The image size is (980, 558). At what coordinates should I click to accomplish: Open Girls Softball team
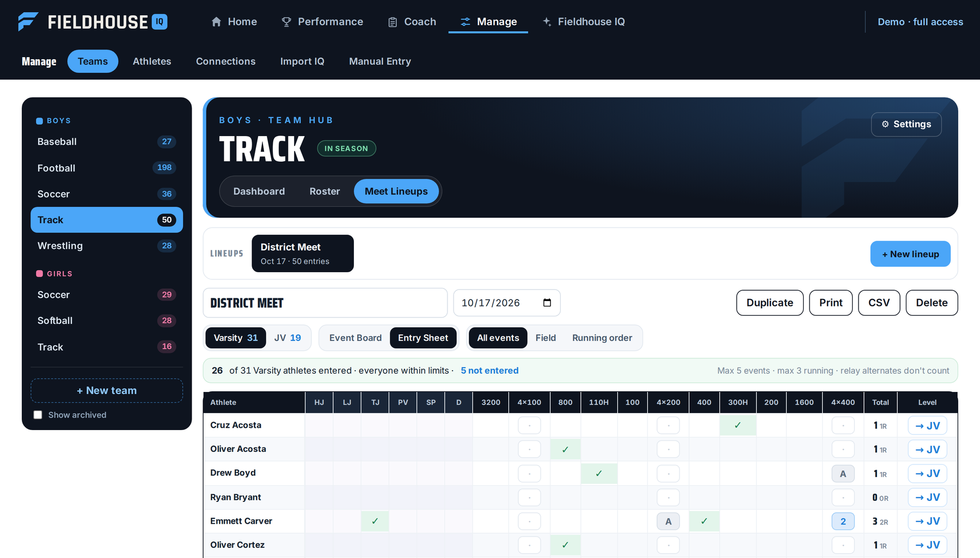coord(107,321)
